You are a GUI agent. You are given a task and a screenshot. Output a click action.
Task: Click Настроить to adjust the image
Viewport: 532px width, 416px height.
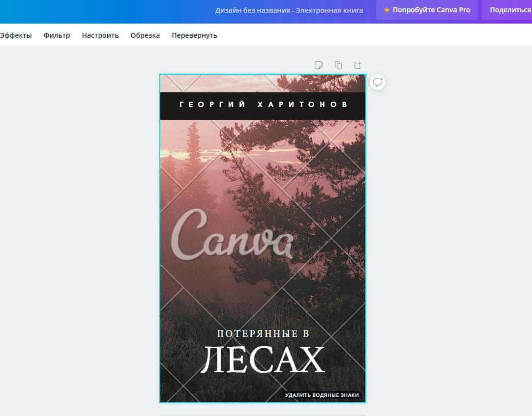(x=100, y=35)
